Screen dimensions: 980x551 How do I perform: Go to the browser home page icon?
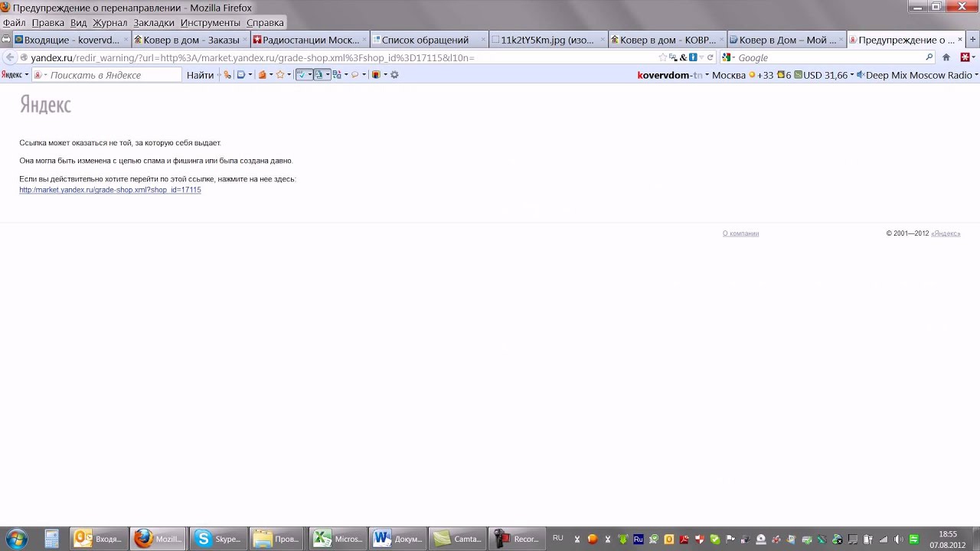946,57
